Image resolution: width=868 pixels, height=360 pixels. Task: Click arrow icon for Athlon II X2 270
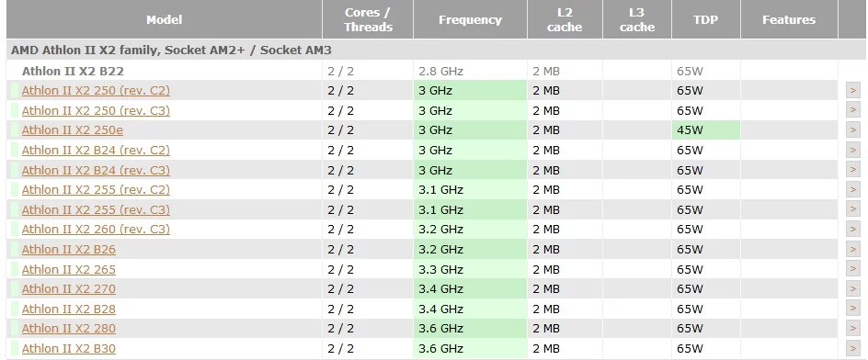click(853, 288)
